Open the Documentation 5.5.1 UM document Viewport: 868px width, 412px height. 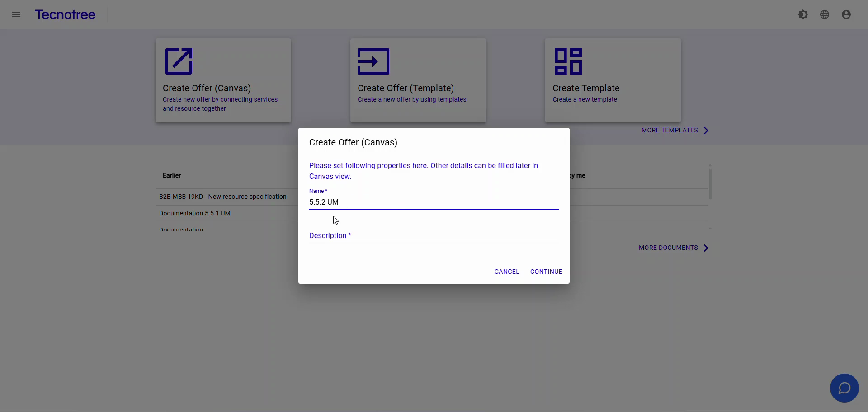click(x=194, y=213)
